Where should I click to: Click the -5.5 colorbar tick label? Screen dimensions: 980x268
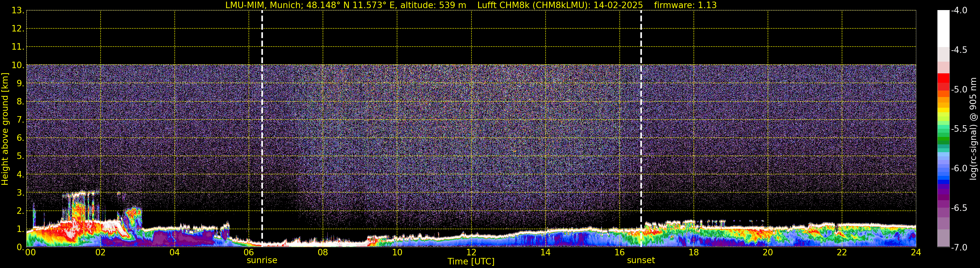click(x=959, y=129)
